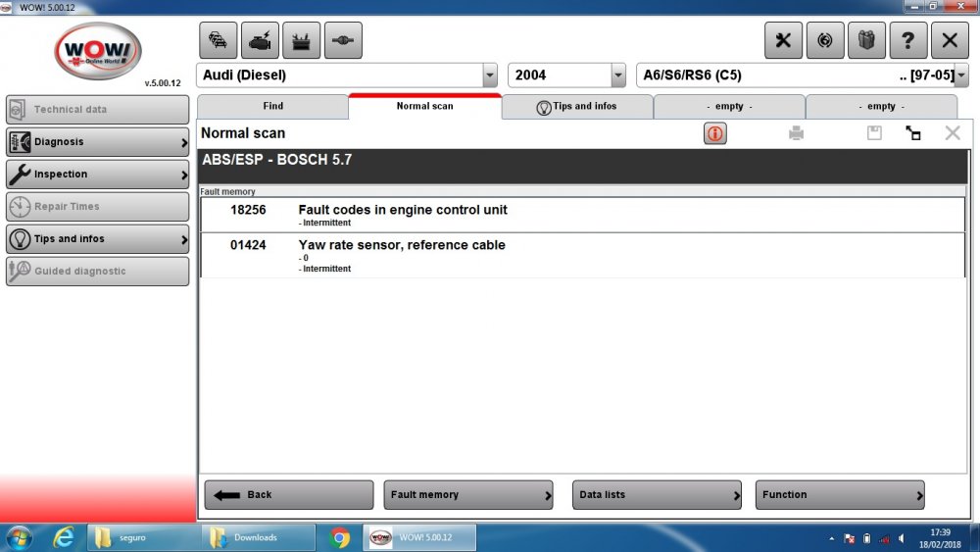Click the gift box icon

[x=866, y=40]
